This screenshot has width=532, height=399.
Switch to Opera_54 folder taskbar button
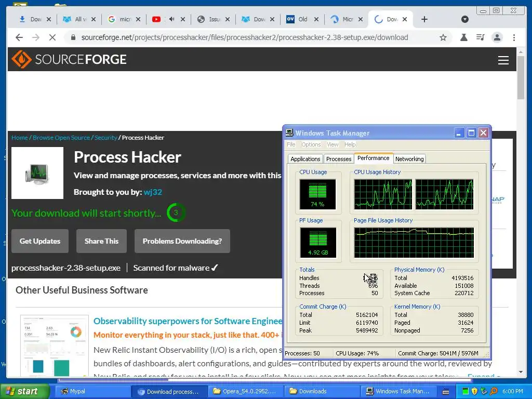pyautogui.click(x=245, y=392)
